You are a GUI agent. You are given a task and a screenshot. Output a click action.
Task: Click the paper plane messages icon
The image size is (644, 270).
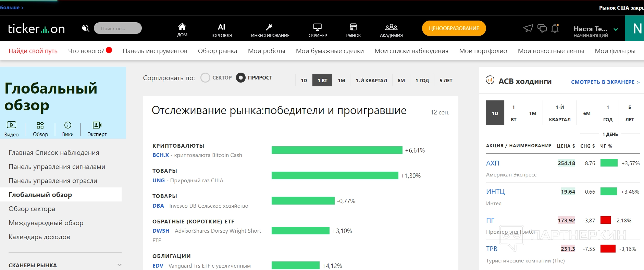click(x=528, y=28)
